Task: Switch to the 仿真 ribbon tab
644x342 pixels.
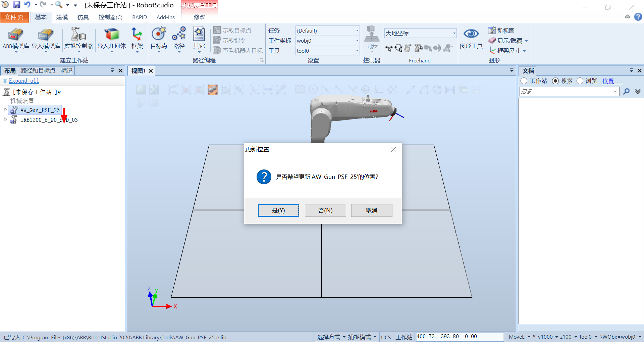Action: point(83,17)
